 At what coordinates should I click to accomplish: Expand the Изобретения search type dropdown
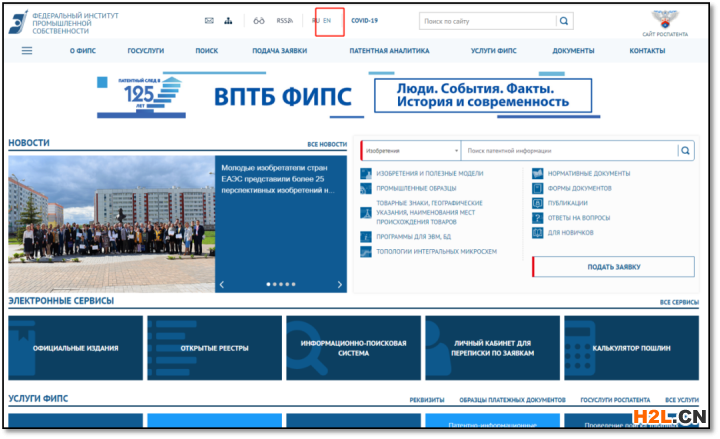click(410, 151)
